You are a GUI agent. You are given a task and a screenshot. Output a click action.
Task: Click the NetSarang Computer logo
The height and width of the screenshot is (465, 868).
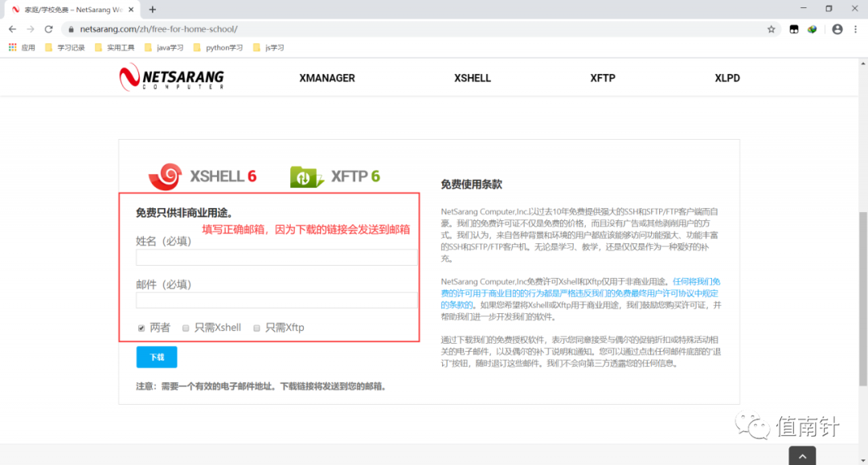[172, 77]
